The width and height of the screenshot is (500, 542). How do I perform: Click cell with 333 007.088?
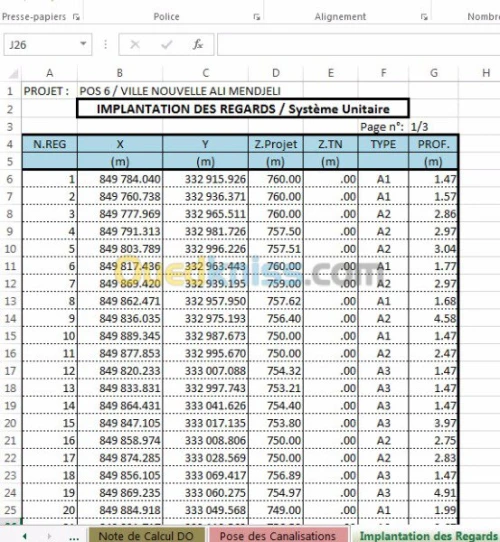[x=205, y=371]
